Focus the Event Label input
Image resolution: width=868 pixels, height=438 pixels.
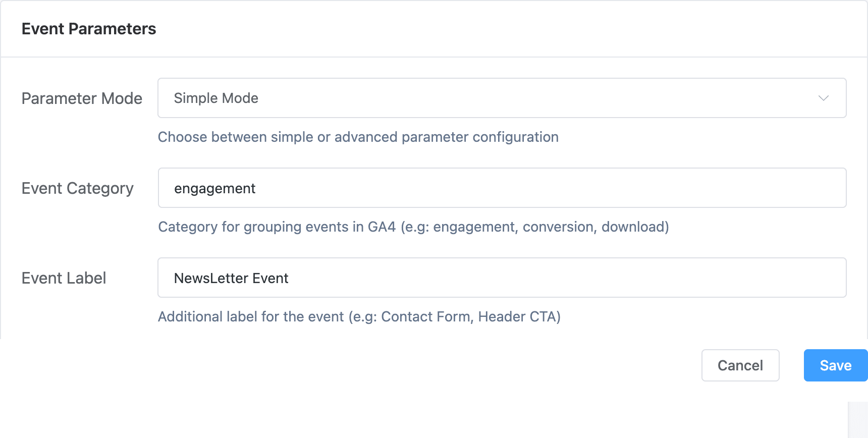502,277
